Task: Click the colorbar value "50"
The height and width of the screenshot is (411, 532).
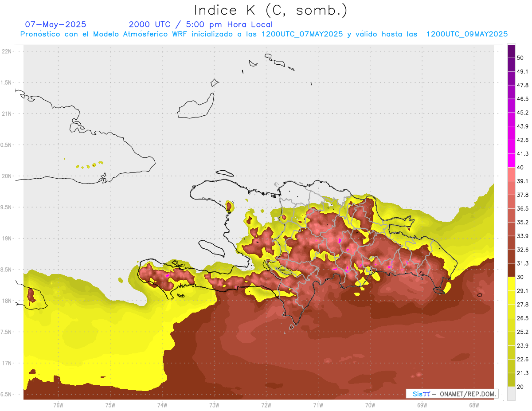Action: [520, 58]
